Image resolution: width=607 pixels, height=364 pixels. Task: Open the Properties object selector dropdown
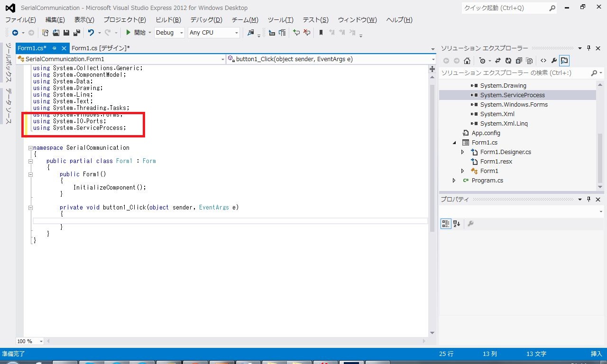click(601, 212)
